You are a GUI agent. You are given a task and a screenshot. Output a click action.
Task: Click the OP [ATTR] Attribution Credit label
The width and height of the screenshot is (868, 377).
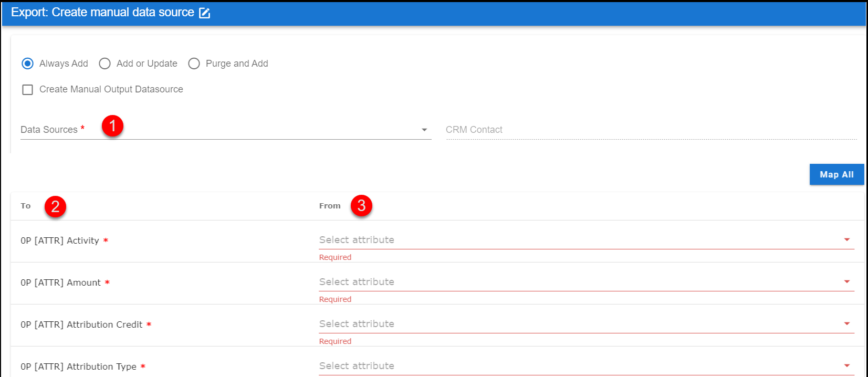point(81,324)
